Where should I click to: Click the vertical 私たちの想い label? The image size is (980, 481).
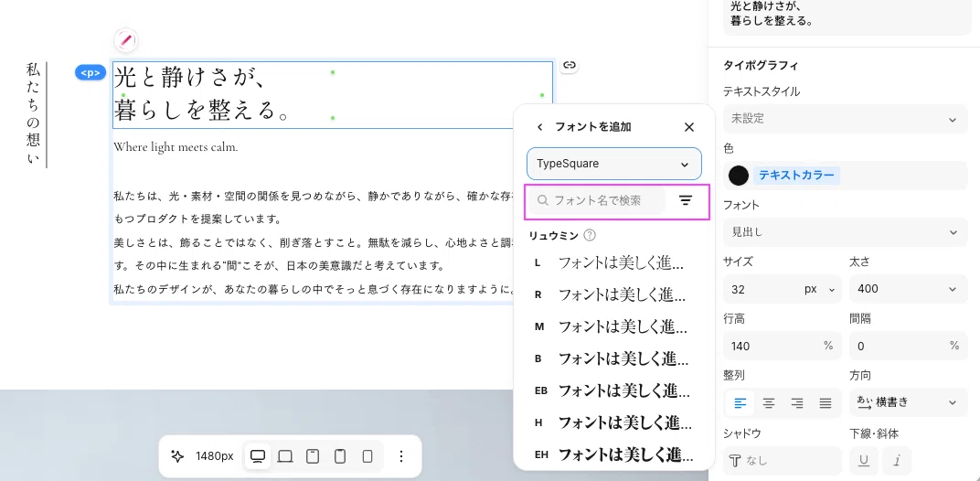[x=33, y=113]
